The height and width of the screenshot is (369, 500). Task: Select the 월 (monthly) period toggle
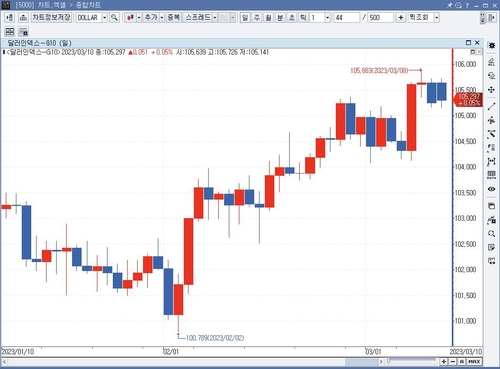pyautogui.click(x=268, y=17)
